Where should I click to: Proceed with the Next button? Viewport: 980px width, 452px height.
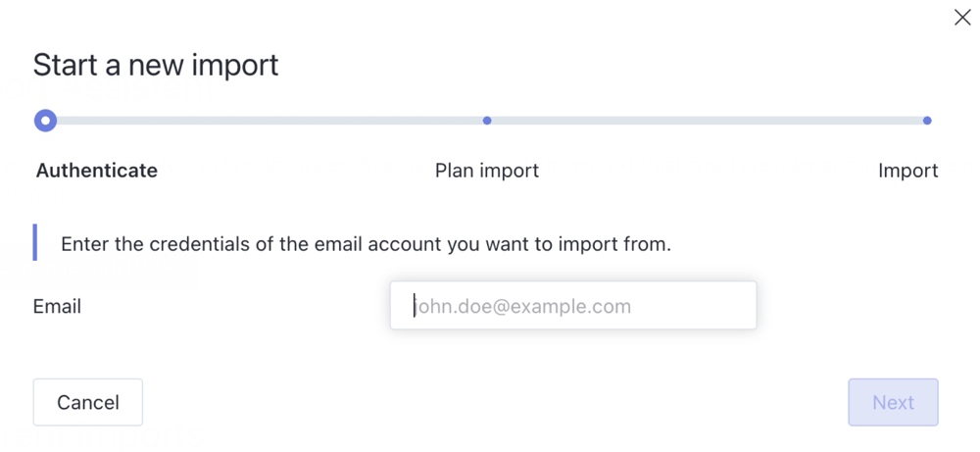(x=893, y=402)
